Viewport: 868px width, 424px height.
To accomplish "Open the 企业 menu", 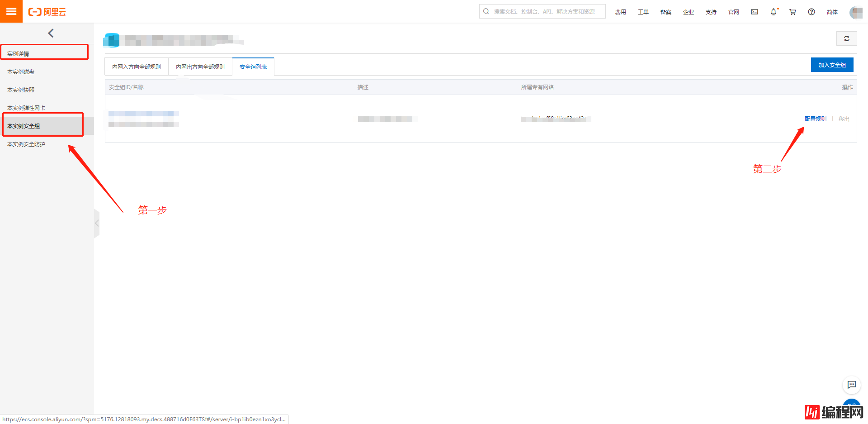I will [x=688, y=12].
